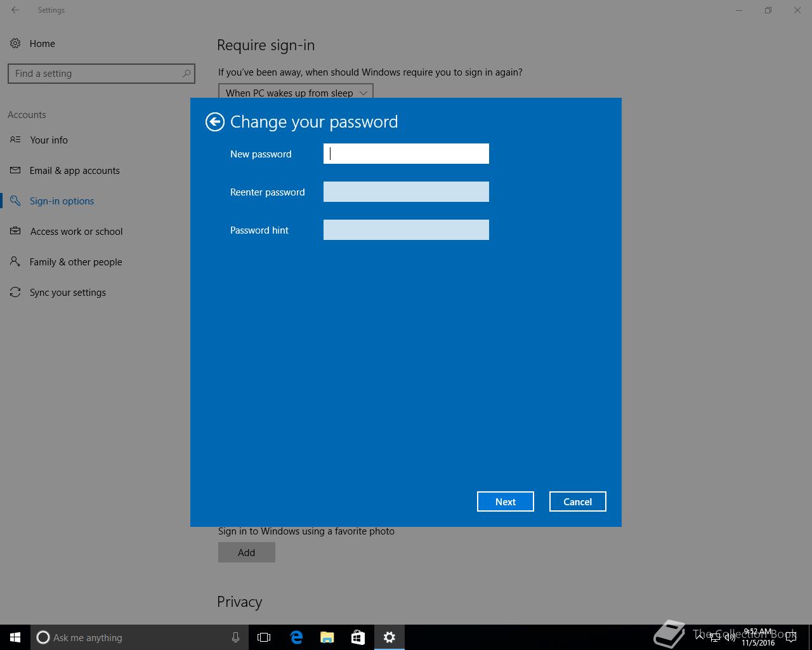Click the Add picture password button
The width and height of the screenshot is (812, 650).
pos(246,552)
